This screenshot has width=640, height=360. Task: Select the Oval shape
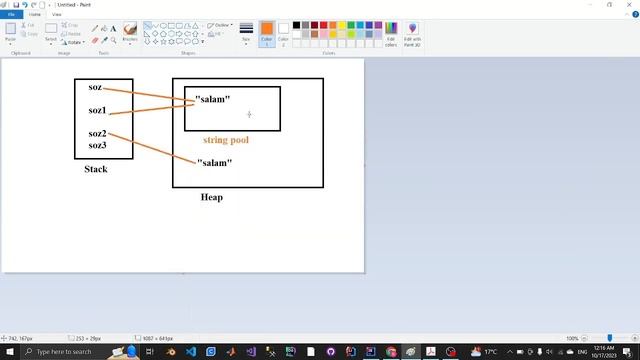click(163, 25)
